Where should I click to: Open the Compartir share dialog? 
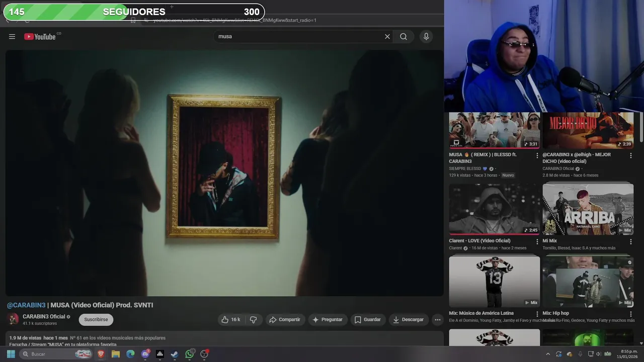click(285, 320)
